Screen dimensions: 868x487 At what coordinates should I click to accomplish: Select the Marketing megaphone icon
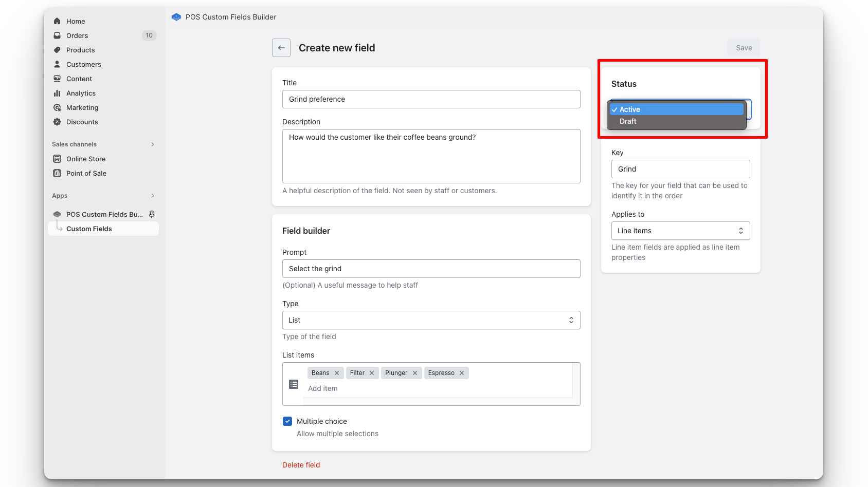pyautogui.click(x=57, y=107)
